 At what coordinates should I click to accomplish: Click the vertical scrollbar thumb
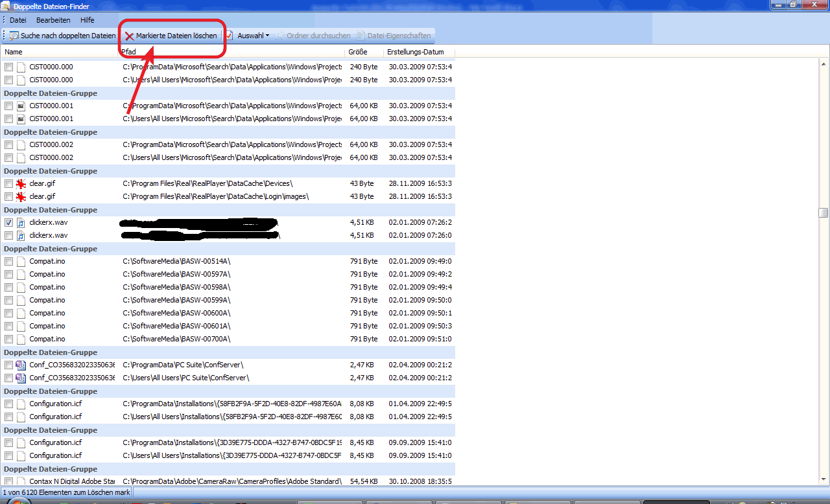coord(823,212)
